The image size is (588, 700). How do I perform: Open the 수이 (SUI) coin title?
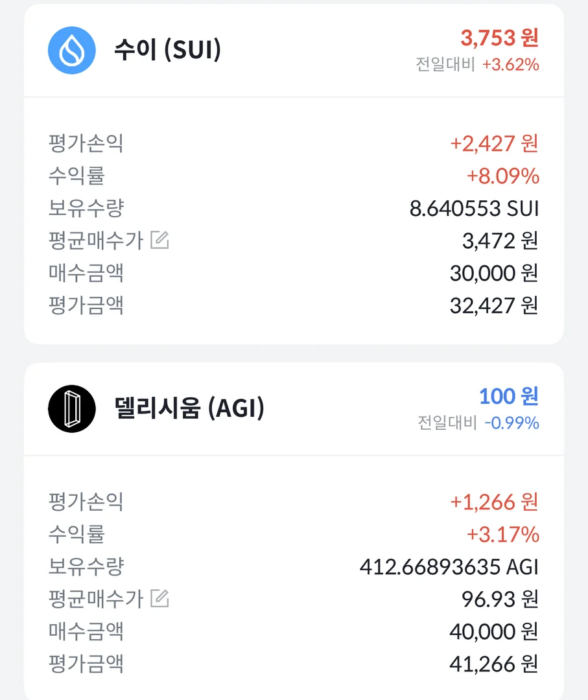[167, 51]
